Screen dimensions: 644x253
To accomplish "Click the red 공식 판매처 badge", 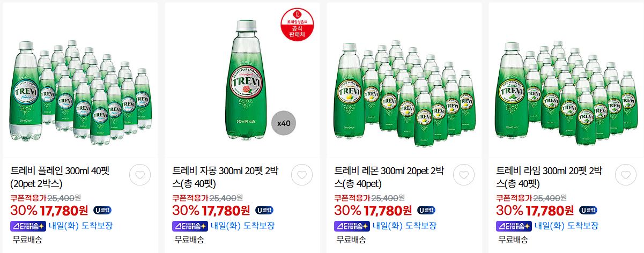I will pyautogui.click(x=297, y=25).
